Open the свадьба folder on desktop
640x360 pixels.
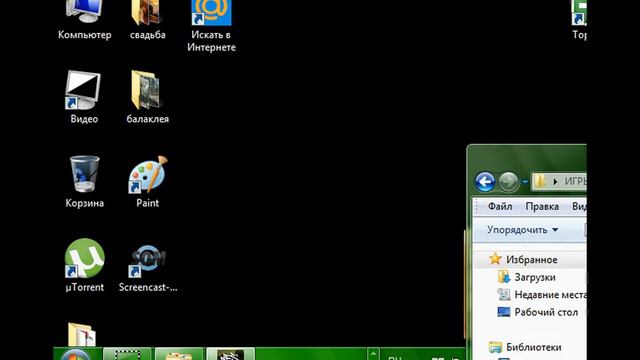point(147,18)
